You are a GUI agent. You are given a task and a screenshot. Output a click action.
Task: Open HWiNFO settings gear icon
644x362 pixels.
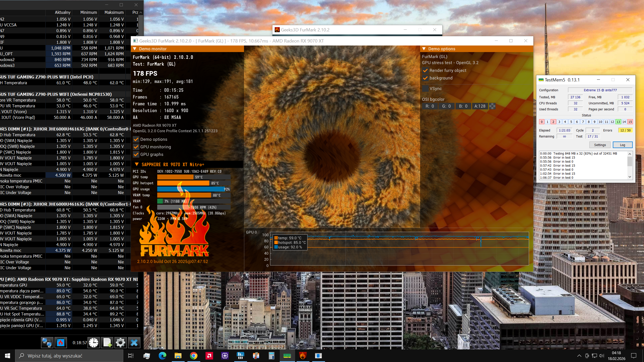tap(120, 343)
